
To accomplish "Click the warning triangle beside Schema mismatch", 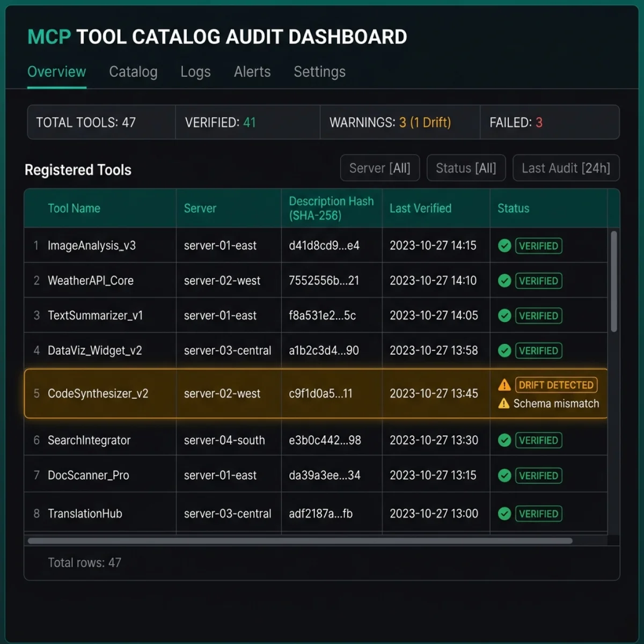I will click(503, 404).
